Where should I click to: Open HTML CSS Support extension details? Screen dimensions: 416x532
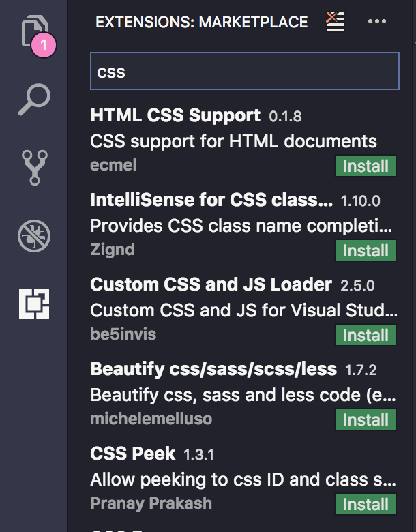(x=175, y=115)
